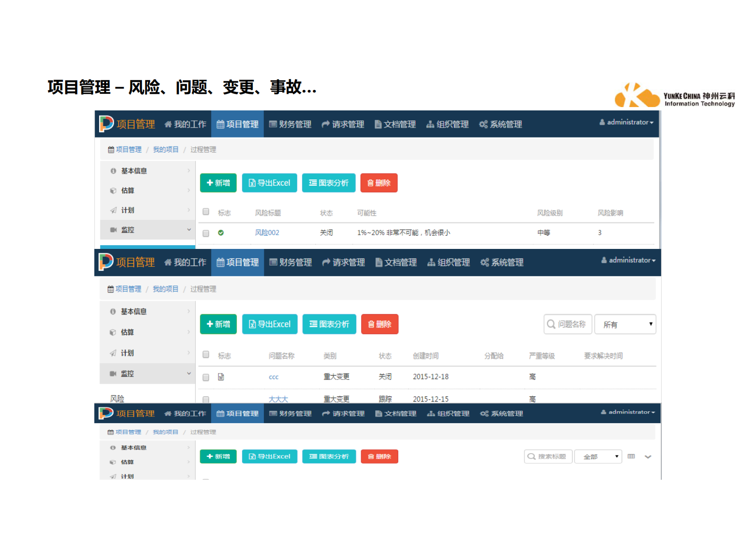Click 项目管理 breadcrumb link in the top screenshot
Screen dimensions: 756x534
pos(129,149)
